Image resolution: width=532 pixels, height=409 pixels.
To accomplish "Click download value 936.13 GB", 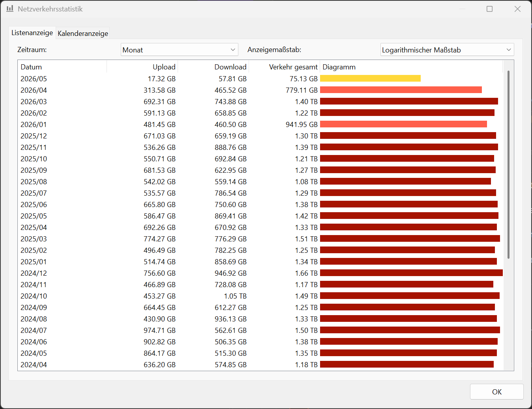I will click(230, 319).
